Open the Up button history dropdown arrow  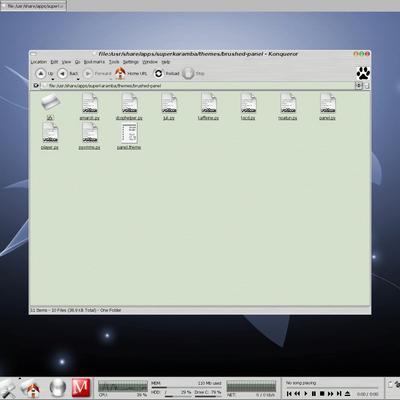coord(52,79)
